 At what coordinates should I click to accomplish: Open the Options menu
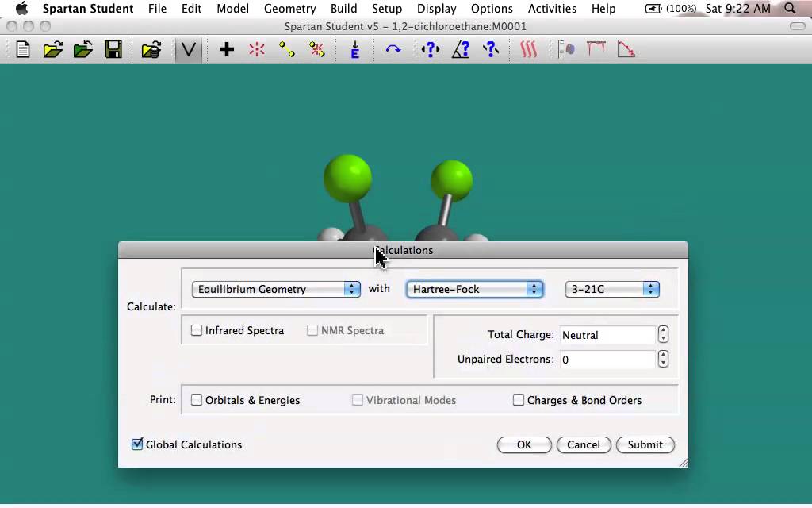click(x=492, y=9)
